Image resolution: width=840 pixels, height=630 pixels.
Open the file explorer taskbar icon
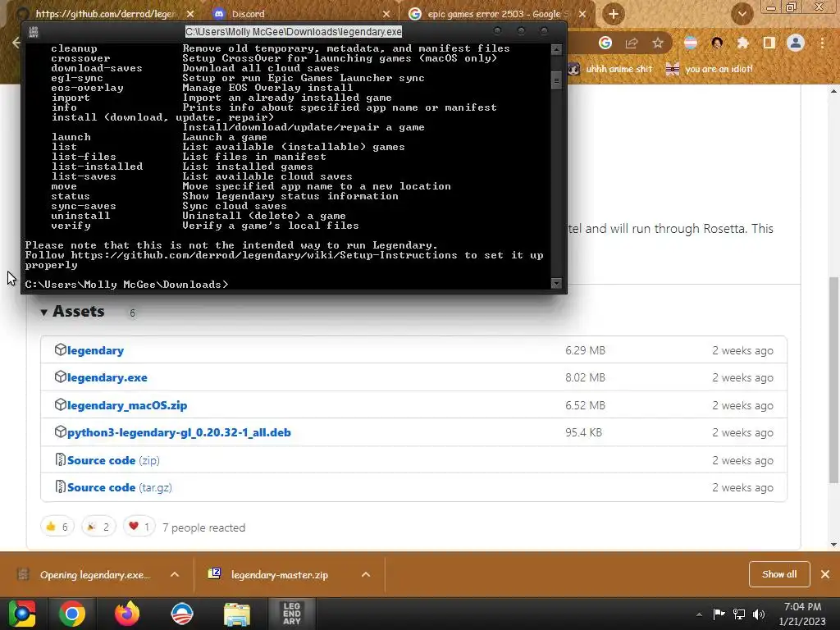(x=237, y=614)
